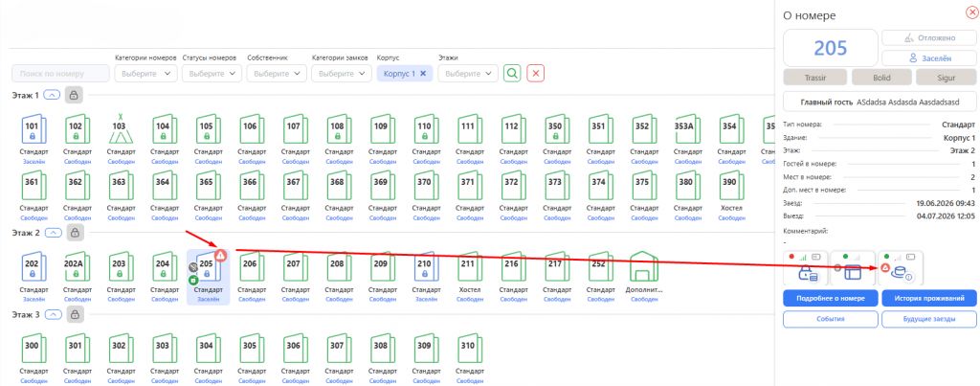Click the check-out date 04.07.2026 12:05
This screenshot has height=386, width=980.
point(947,215)
